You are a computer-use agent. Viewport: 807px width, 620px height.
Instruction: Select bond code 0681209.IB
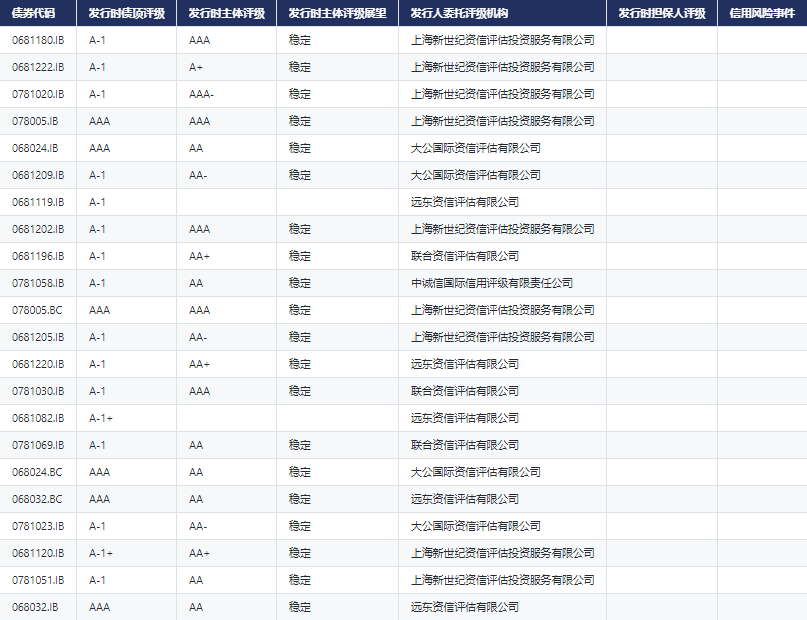(x=38, y=175)
